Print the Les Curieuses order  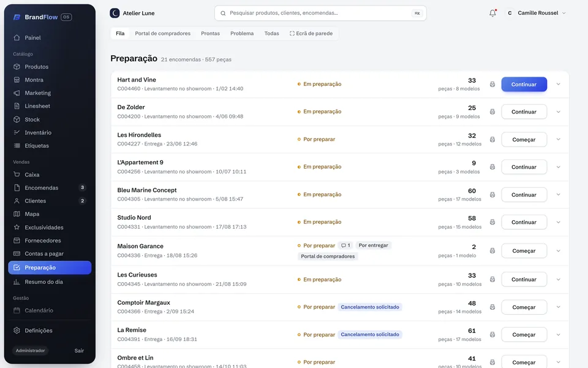[492, 280]
